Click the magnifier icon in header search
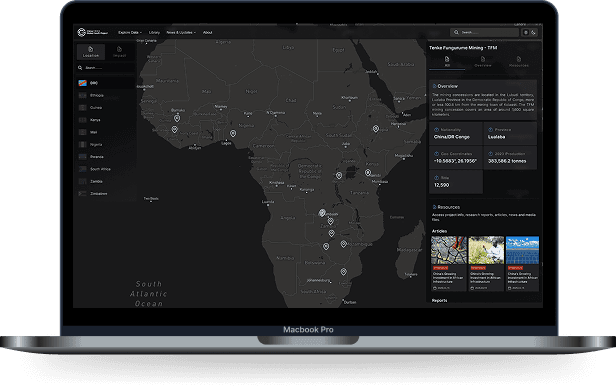 456,32
